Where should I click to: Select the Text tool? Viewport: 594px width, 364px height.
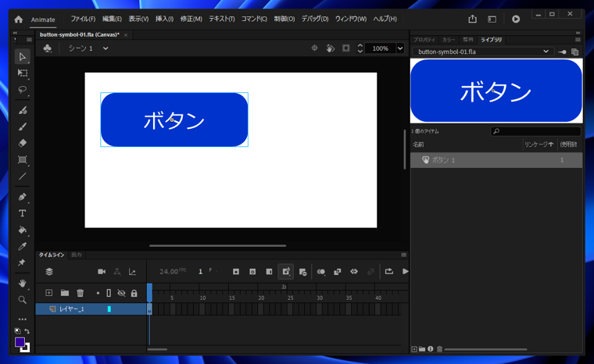point(23,213)
